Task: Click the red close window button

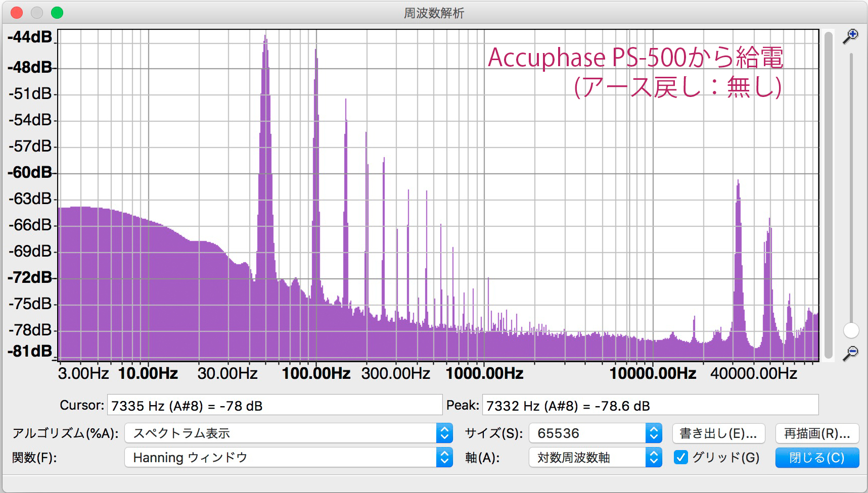Action: [17, 13]
